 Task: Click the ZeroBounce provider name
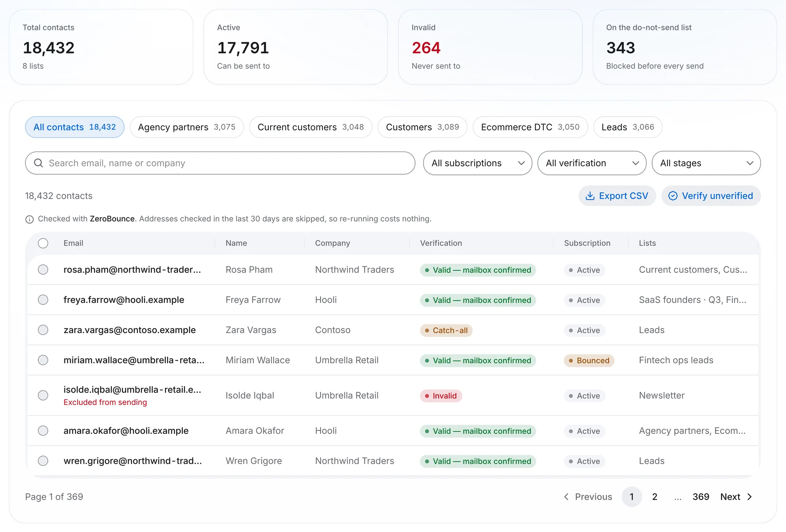click(112, 219)
